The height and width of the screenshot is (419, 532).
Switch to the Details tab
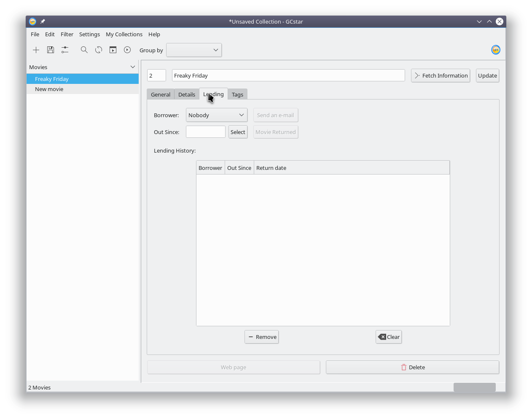point(186,94)
